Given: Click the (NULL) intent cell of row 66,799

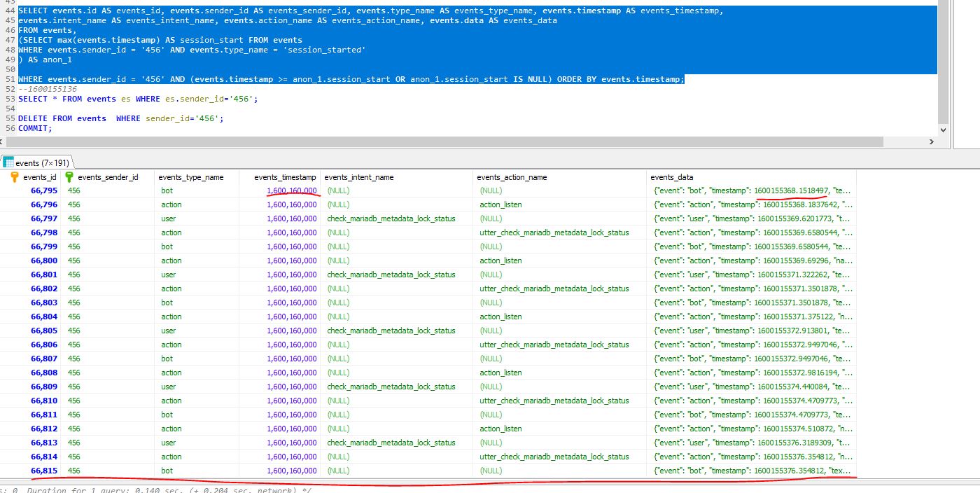Looking at the screenshot, I should click(339, 246).
